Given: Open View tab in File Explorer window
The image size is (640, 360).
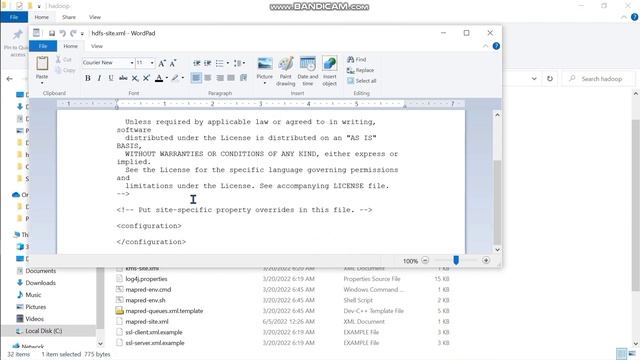Looking at the screenshot, I should tap(95, 17).
